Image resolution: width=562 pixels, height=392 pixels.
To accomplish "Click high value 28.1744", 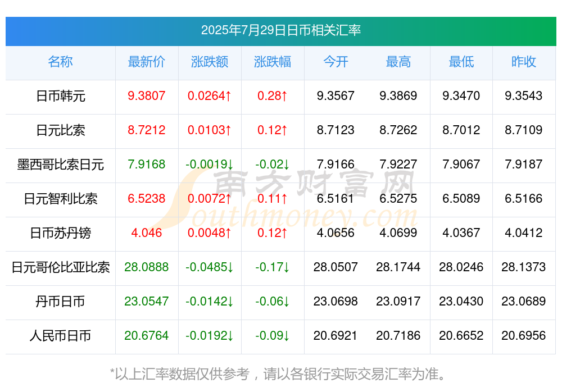I will [x=398, y=267].
